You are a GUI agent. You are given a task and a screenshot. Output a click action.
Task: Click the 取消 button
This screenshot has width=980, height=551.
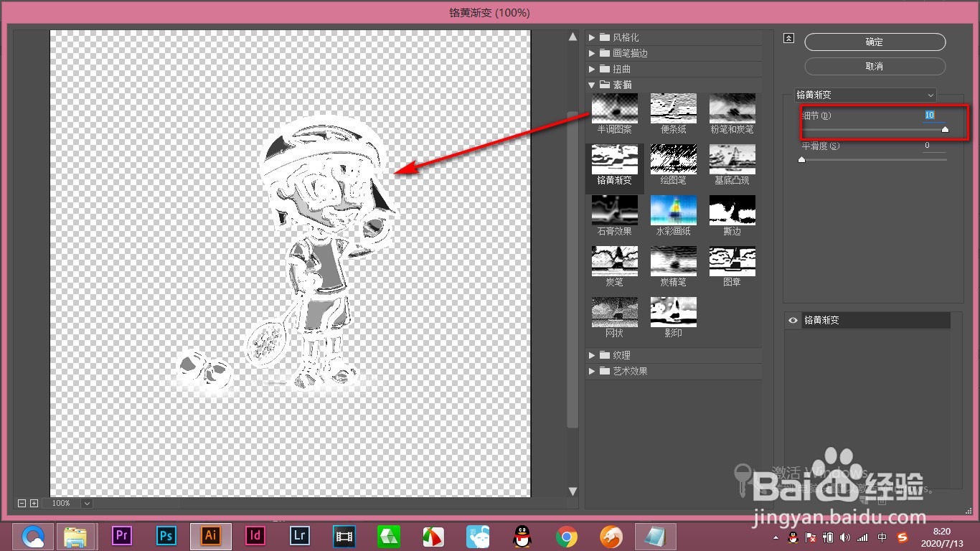coord(875,66)
